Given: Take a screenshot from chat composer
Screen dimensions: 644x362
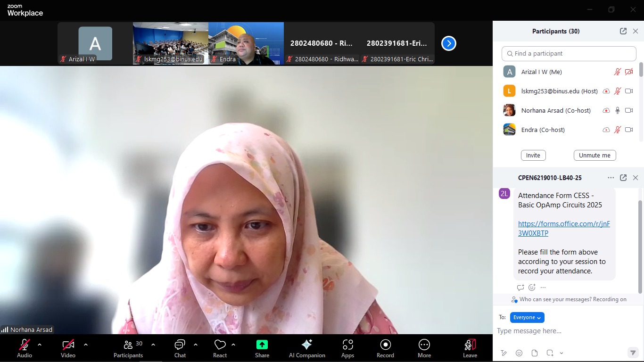Looking at the screenshot, I should tap(550, 353).
